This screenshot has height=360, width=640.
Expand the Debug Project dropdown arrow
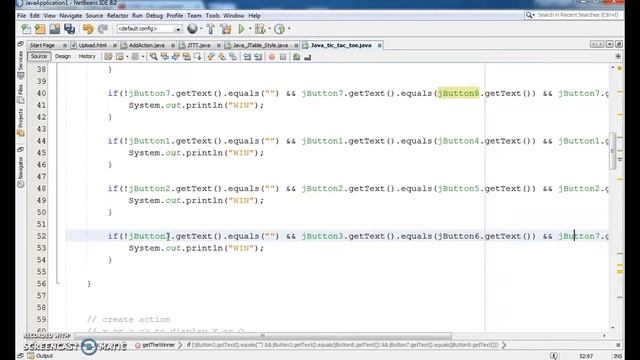269,29
